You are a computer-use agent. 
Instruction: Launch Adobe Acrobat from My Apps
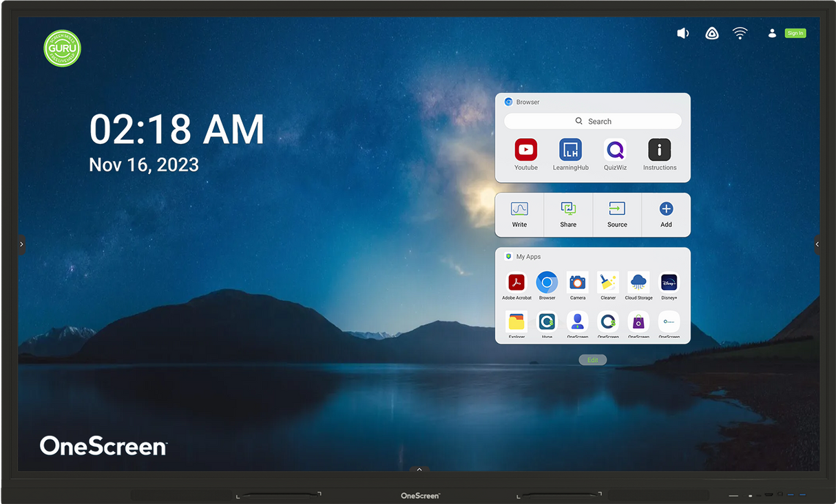pyautogui.click(x=516, y=282)
